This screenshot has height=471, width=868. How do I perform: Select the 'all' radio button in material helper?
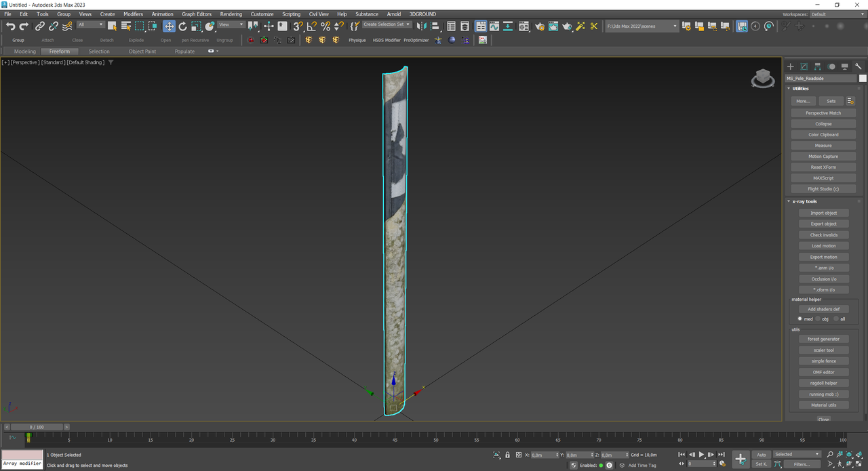[835, 319]
